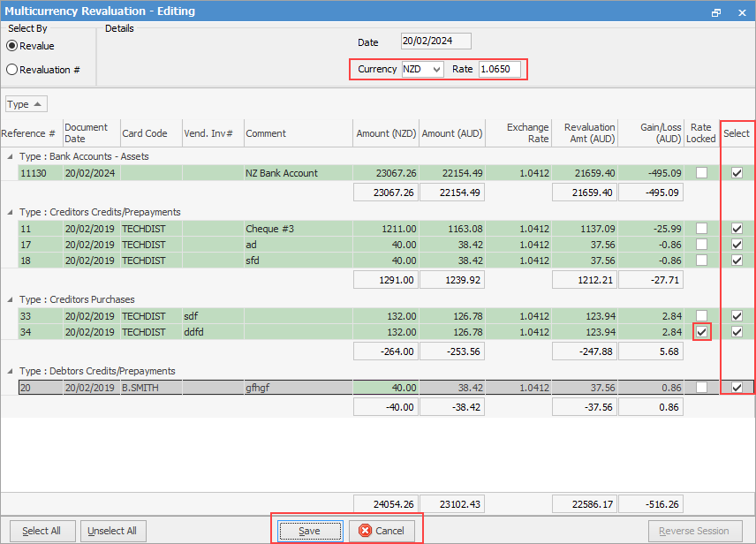This screenshot has height=544, width=756.
Task: Collapse the Debtors Credits/Prepayments group
Action: (x=11, y=371)
